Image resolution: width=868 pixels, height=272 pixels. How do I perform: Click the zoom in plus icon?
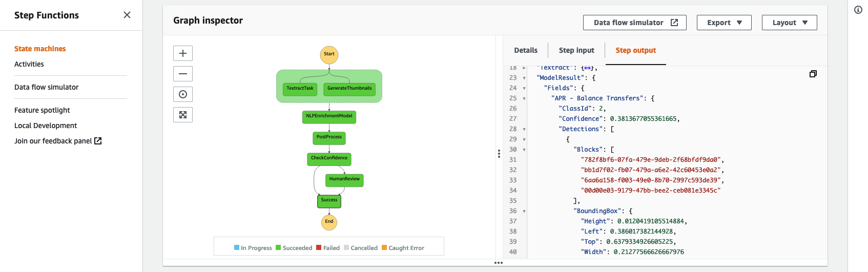[183, 53]
